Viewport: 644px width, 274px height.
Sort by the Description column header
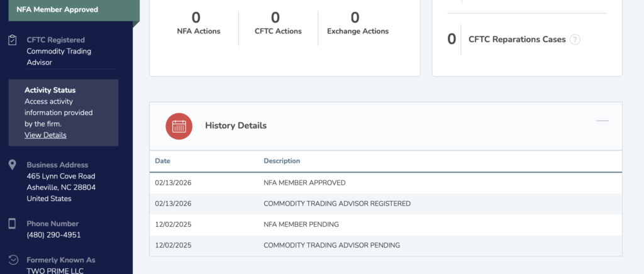[282, 161]
